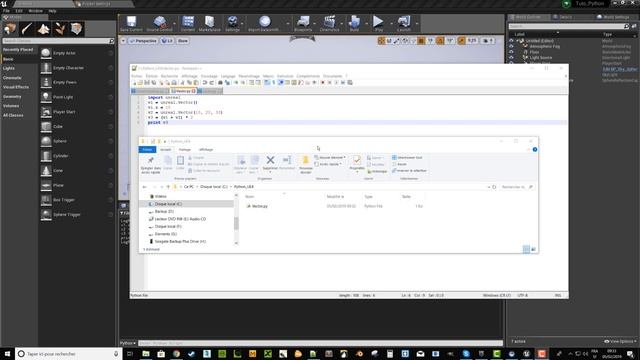This screenshot has height=360, width=640.
Task: Select Landscape mode mountain icon
Action: tap(43, 29)
